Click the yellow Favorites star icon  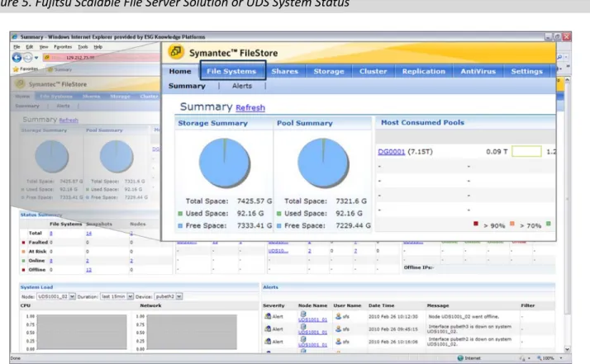pos(16,69)
